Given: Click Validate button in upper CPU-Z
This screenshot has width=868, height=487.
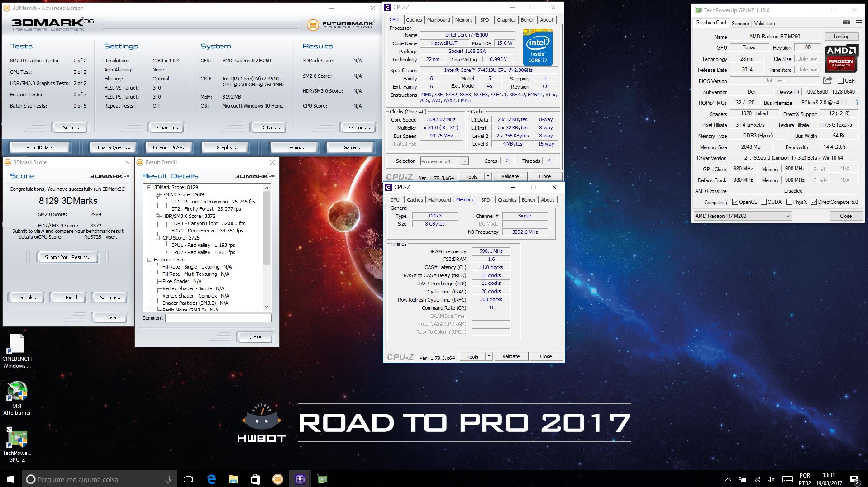Looking at the screenshot, I should (x=510, y=176).
